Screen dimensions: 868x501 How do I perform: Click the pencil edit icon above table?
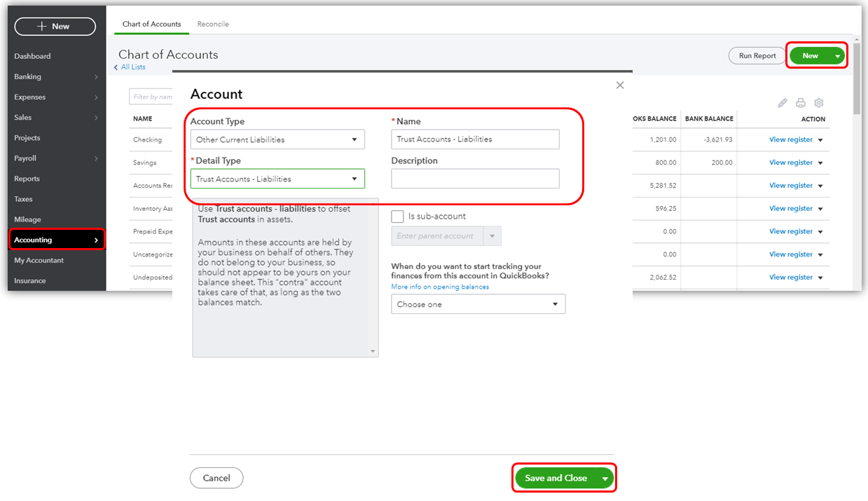click(783, 103)
